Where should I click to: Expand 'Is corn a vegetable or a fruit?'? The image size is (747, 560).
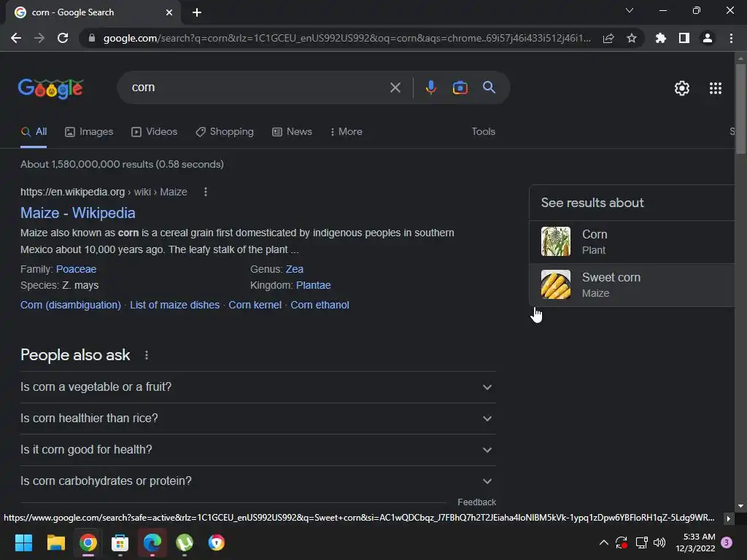click(258, 387)
